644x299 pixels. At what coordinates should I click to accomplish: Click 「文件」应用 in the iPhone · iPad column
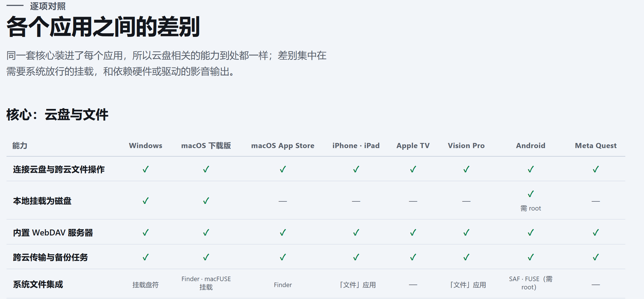[357, 285]
